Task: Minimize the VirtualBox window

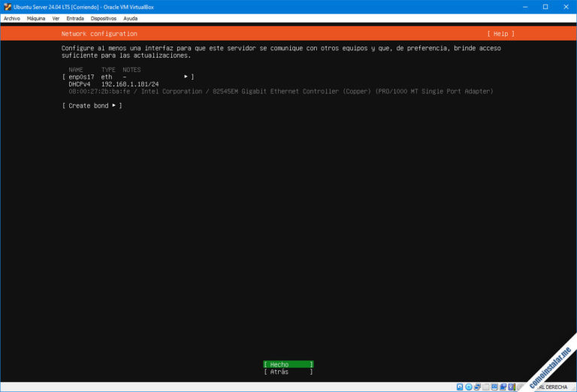Action: point(525,7)
